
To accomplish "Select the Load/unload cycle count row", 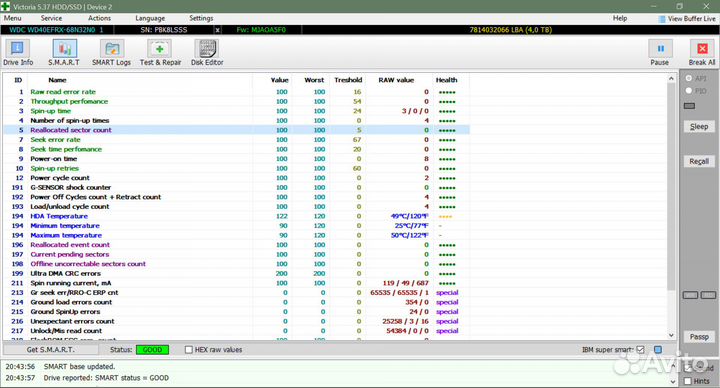I will tap(236, 207).
